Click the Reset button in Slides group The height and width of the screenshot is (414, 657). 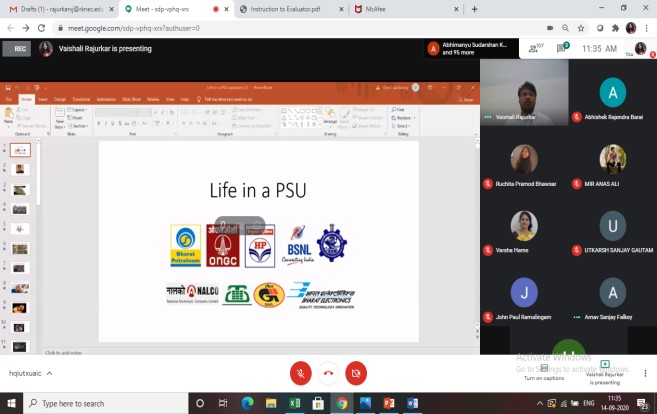75,118
